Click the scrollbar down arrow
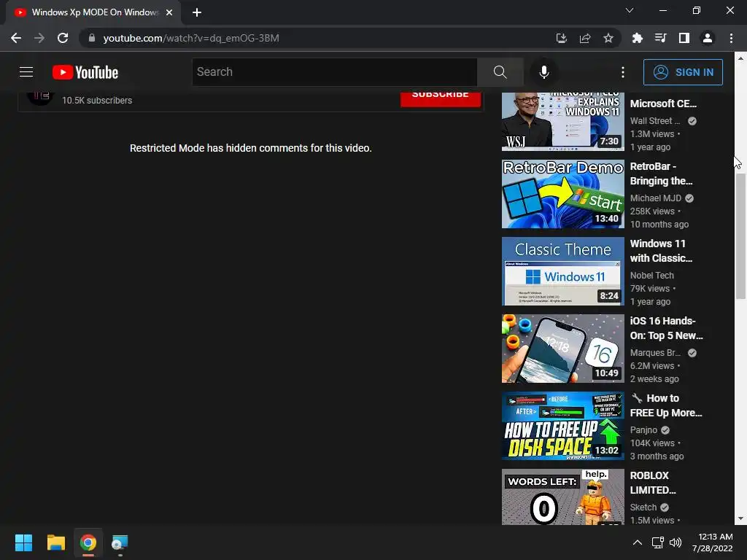Image resolution: width=747 pixels, height=560 pixels. (740, 518)
